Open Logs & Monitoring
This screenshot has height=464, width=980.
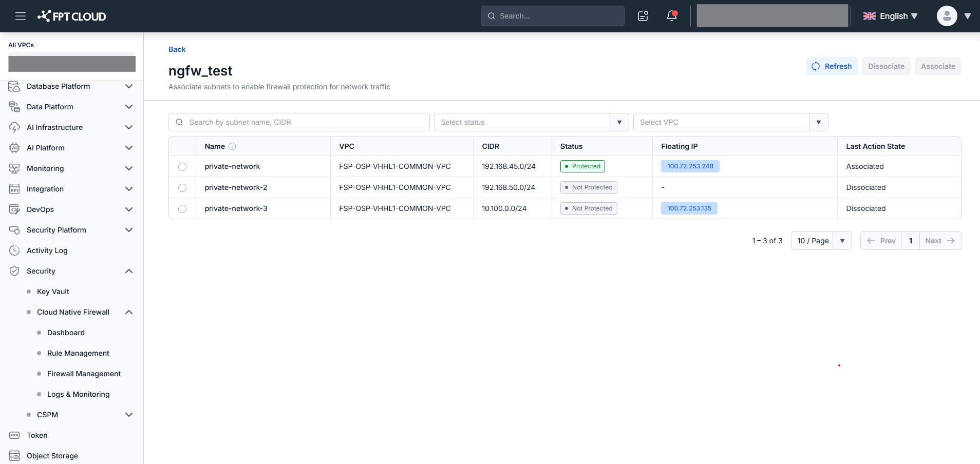click(78, 394)
